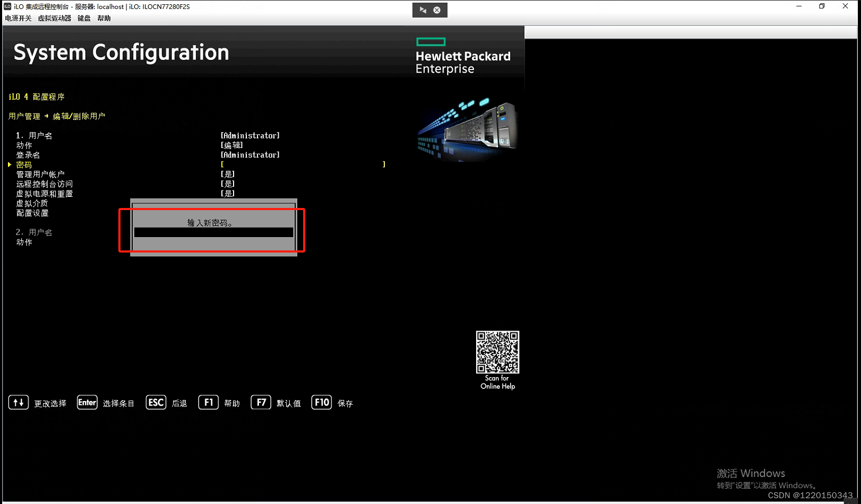Select the 虚拟介质 row
The image size is (861, 504).
point(32,203)
